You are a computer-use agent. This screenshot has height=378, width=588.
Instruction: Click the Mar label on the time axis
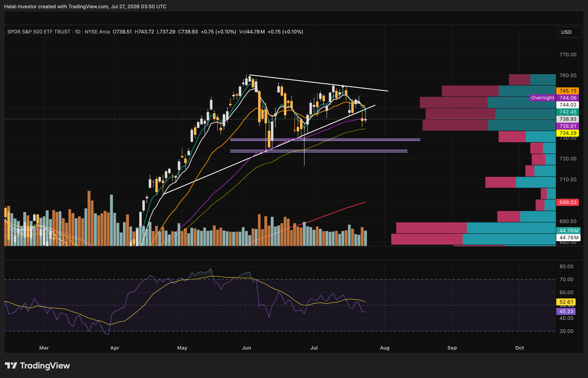tap(44, 348)
